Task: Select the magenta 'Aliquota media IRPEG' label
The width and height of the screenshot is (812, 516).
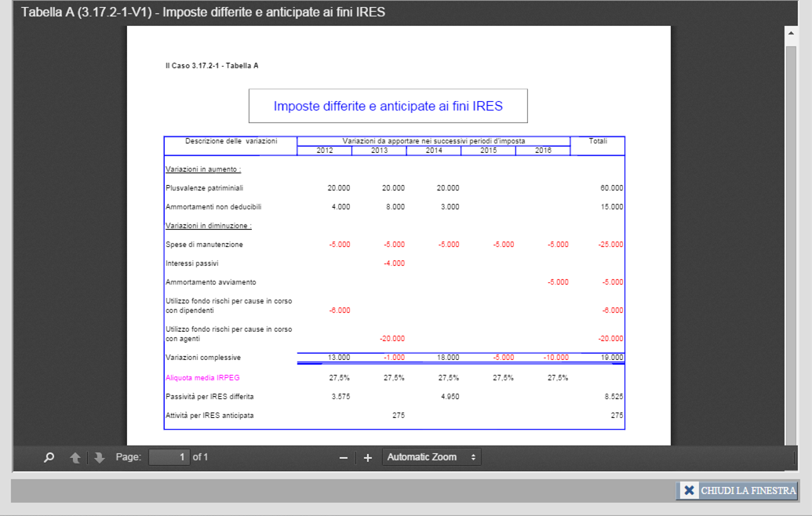Action: tap(202, 378)
